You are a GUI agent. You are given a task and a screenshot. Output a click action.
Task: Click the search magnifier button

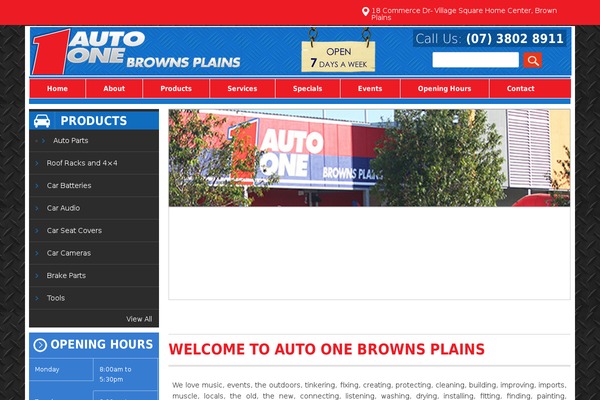point(533,60)
